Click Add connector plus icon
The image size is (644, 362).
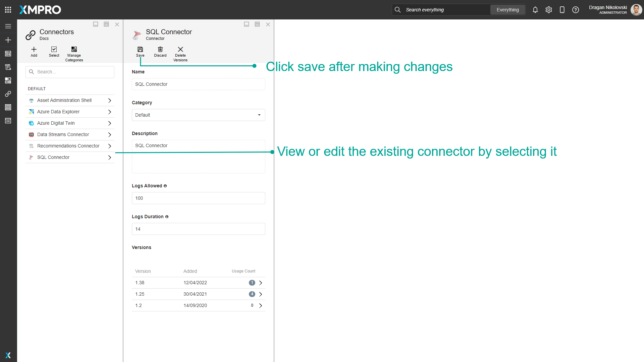pos(34,50)
